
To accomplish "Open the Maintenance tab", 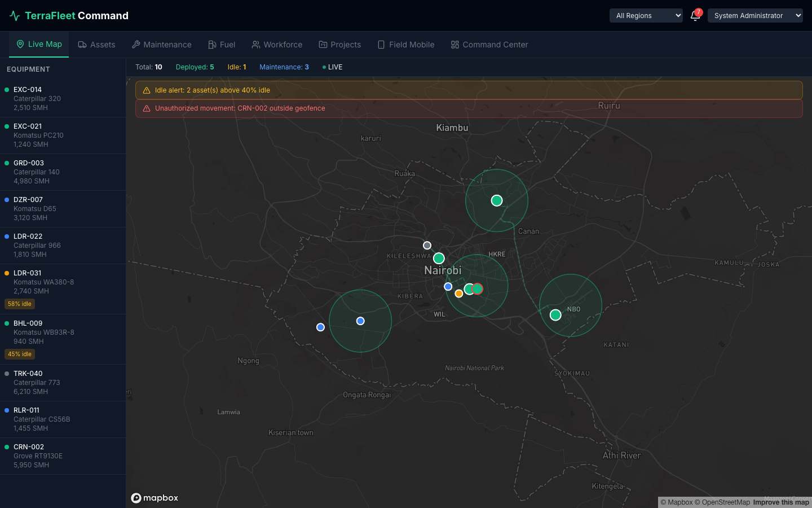I will [162, 45].
